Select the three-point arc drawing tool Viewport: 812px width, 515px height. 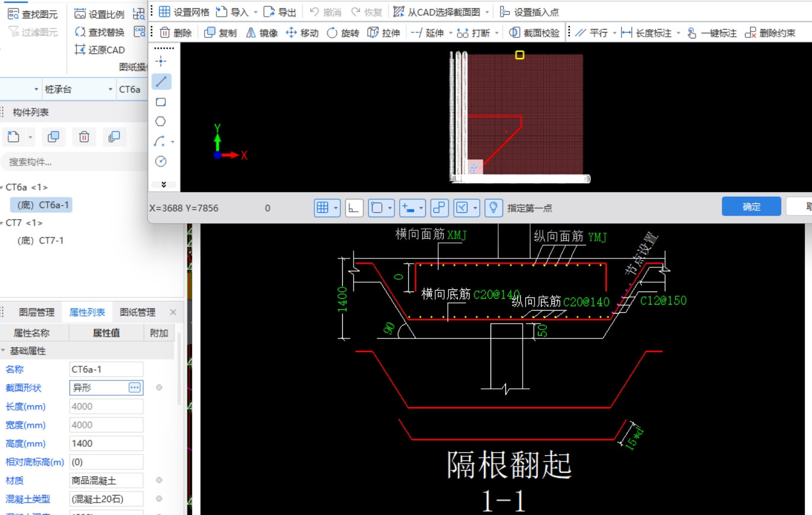point(160,142)
